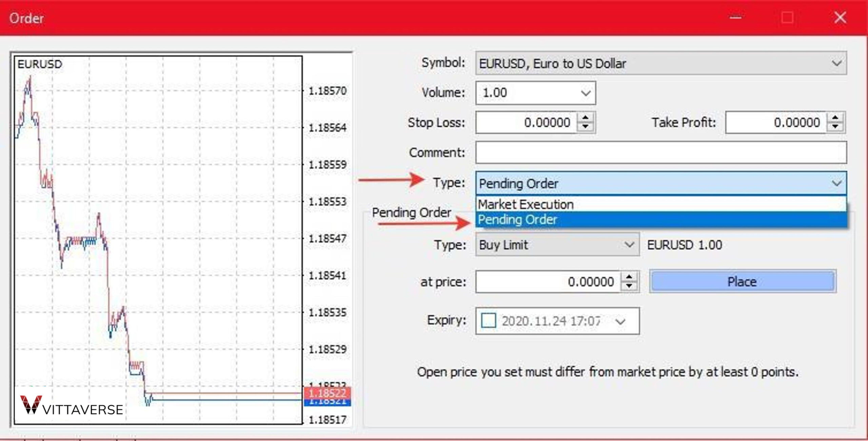Click the at price value field

coord(548,282)
